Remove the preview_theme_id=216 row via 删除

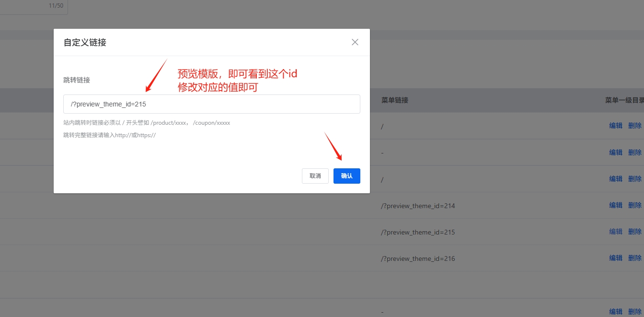coord(634,258)
